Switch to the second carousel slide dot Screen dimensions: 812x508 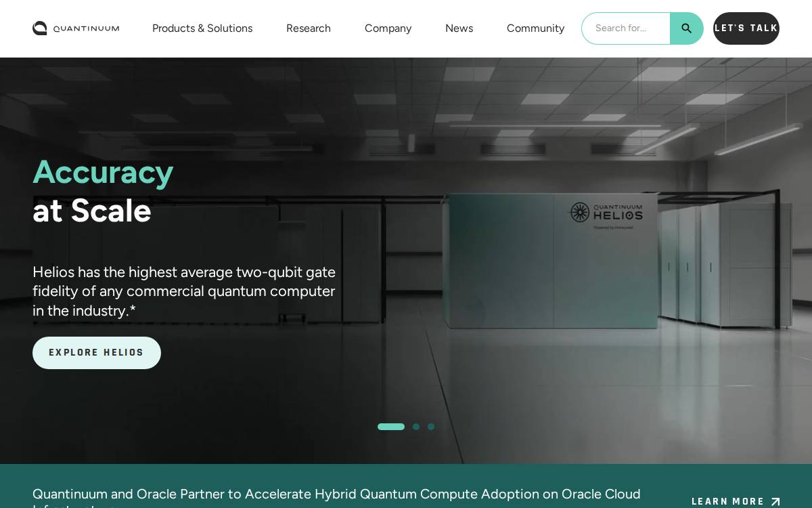416,427
